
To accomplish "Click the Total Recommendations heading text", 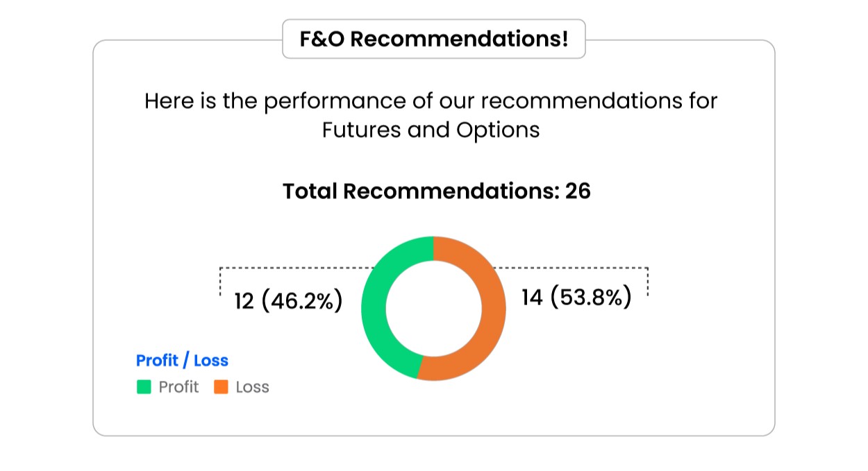I will click(x=421, y=191).
